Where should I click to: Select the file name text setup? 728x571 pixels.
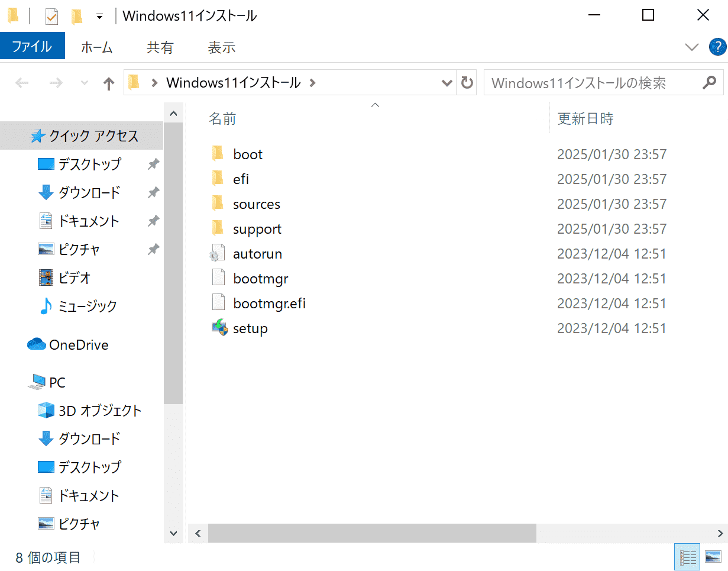250,328
